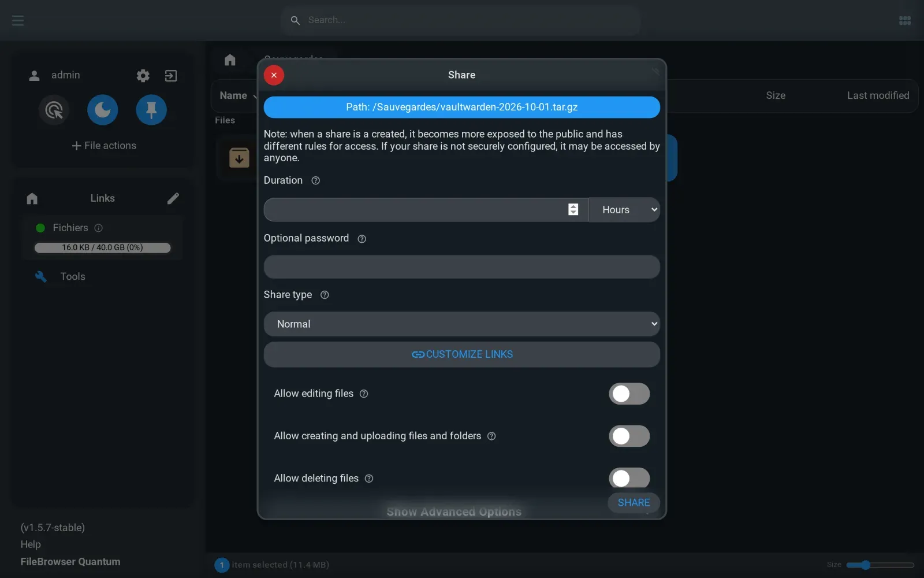
Task: Click the SHARE button
Action: click(x=634, y=503)
